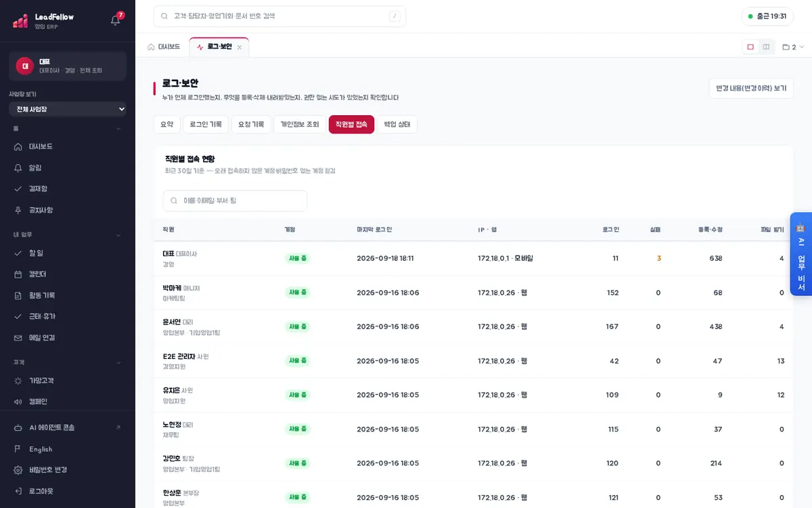The height and width of the screenshot is (508, 812).
Task: Select the 백업 상태 sub-tab
Action: pyautogui.click(x=397, y=125)
